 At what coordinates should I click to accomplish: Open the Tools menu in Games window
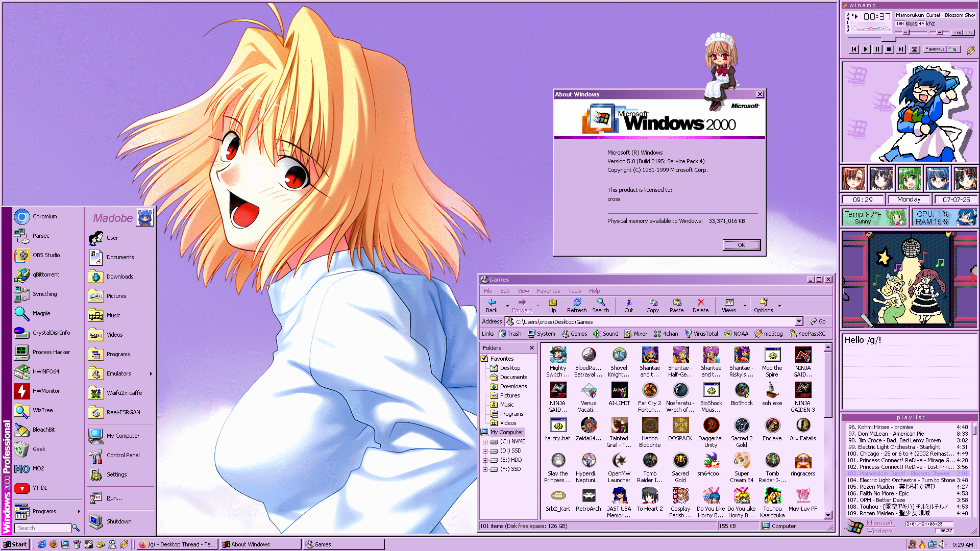(575, 291)
